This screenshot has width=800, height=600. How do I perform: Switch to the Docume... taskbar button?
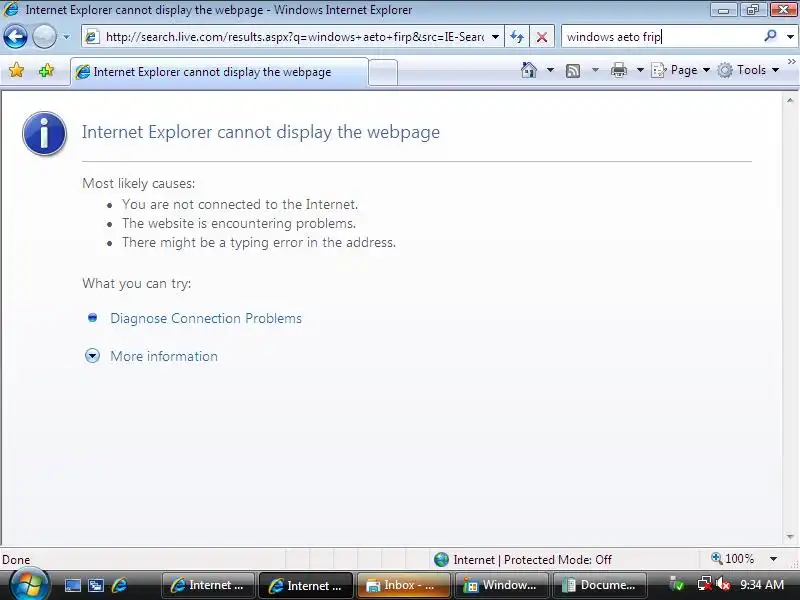pos(599,585)
